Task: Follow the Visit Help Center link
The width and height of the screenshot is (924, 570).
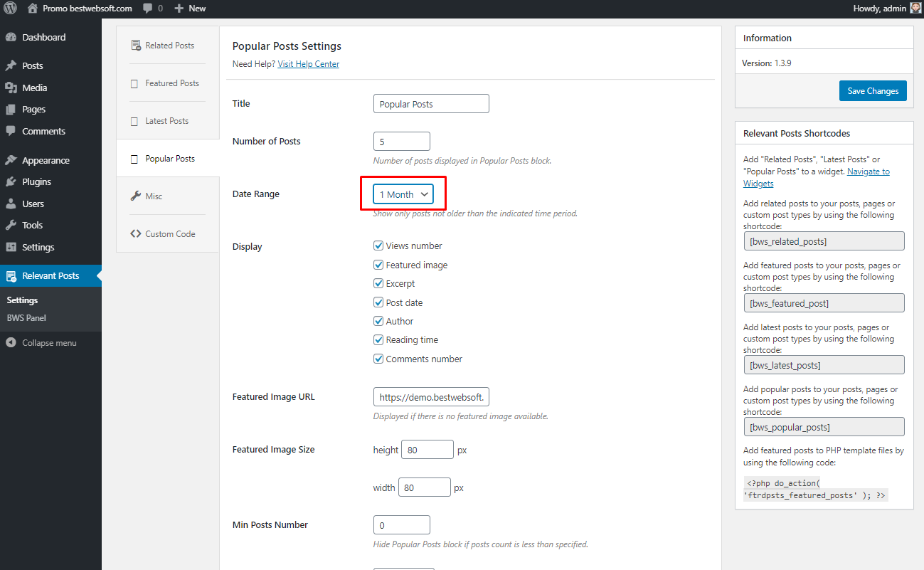Action: pos(309,64)
